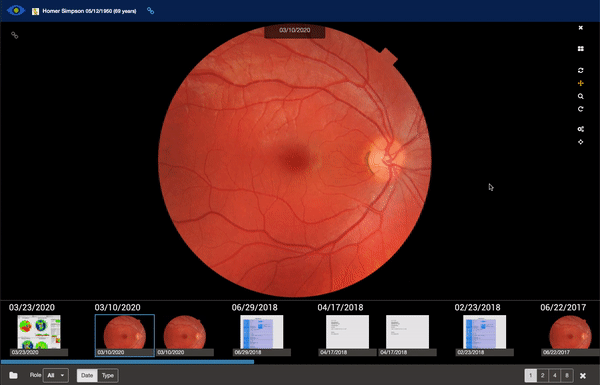Open the 03/23/2020 topography report thumbnail

click(x=39, y=335)
